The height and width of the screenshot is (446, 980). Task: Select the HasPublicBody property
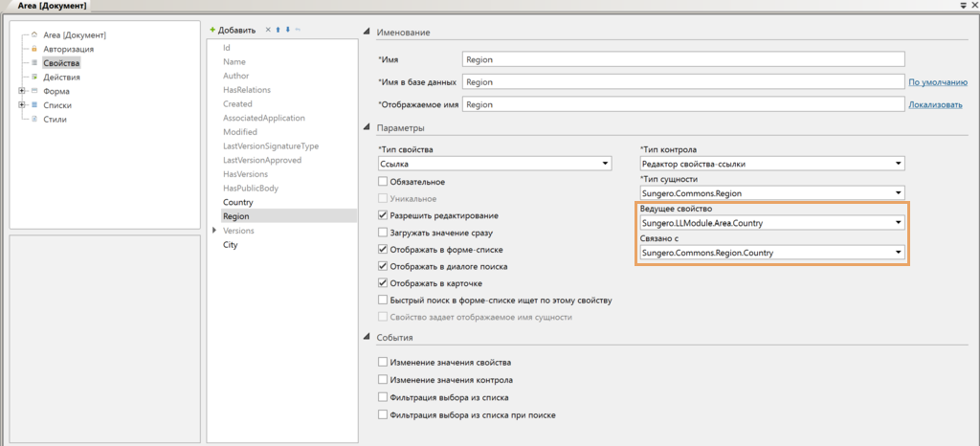tap(251, 188)
